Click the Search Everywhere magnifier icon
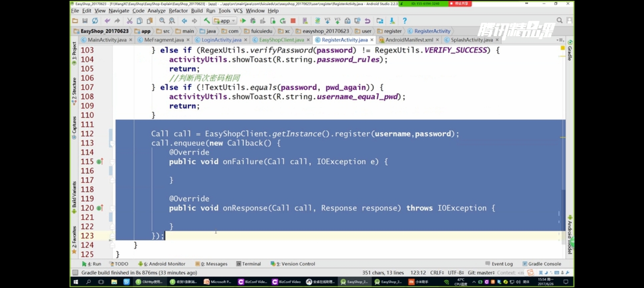This screenshot has height=288, width=644. tap(560, 20)
